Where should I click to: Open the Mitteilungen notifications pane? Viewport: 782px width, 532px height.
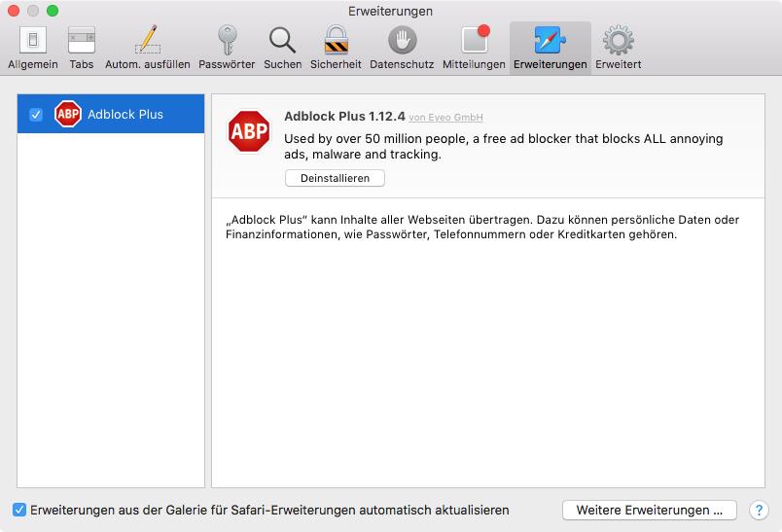474,48
